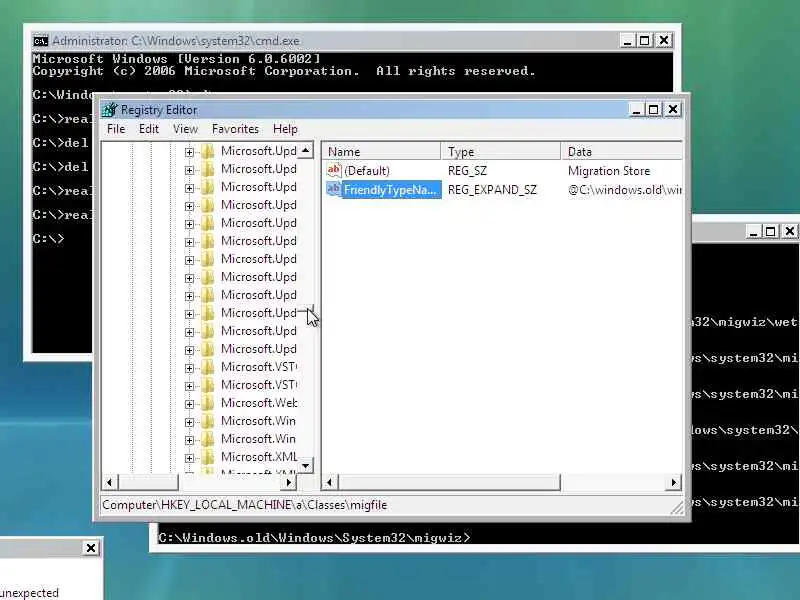Click the migwiz command prompt line
The image size is (800, 600).
click(x=314, y=538)
